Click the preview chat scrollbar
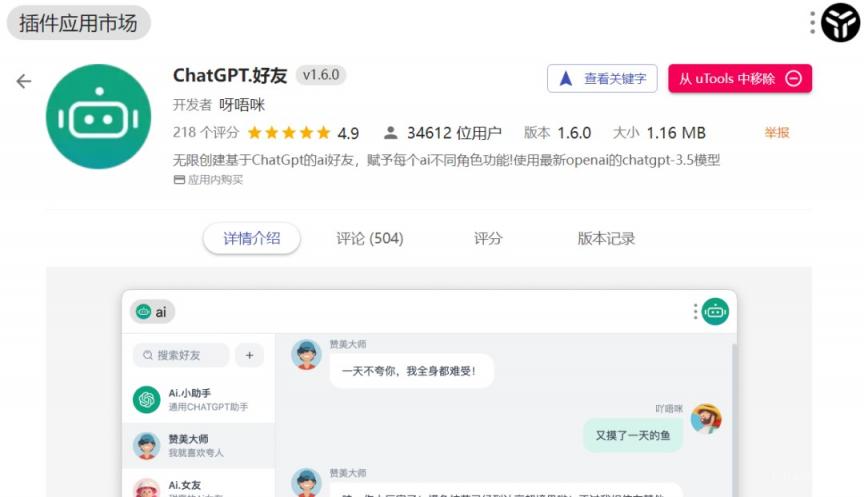 point(734,419)
